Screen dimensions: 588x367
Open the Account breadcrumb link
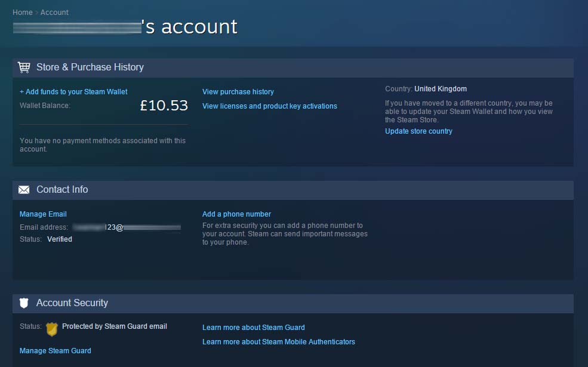tap(54, 13)
